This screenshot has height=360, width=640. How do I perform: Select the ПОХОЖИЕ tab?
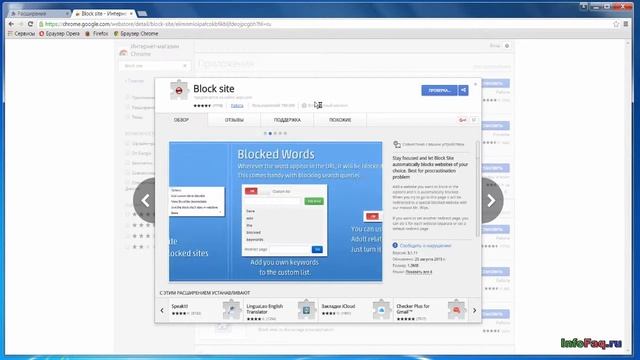point(340,120)
